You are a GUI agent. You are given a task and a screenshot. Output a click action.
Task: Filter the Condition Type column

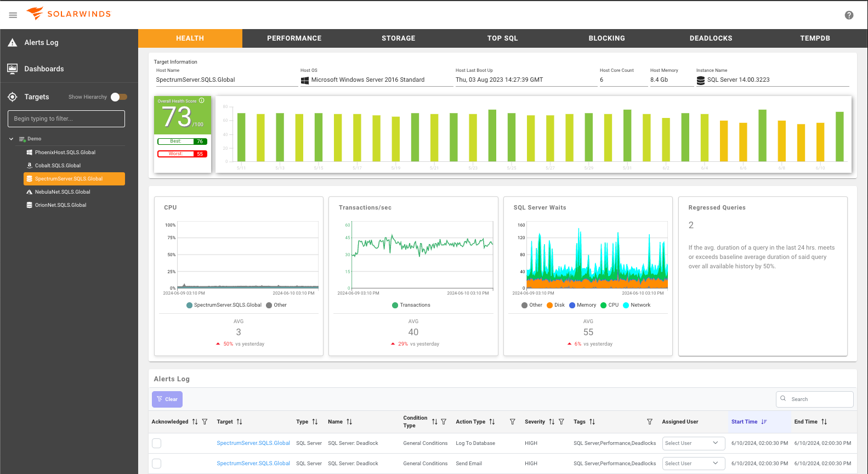tap(444, 422)
